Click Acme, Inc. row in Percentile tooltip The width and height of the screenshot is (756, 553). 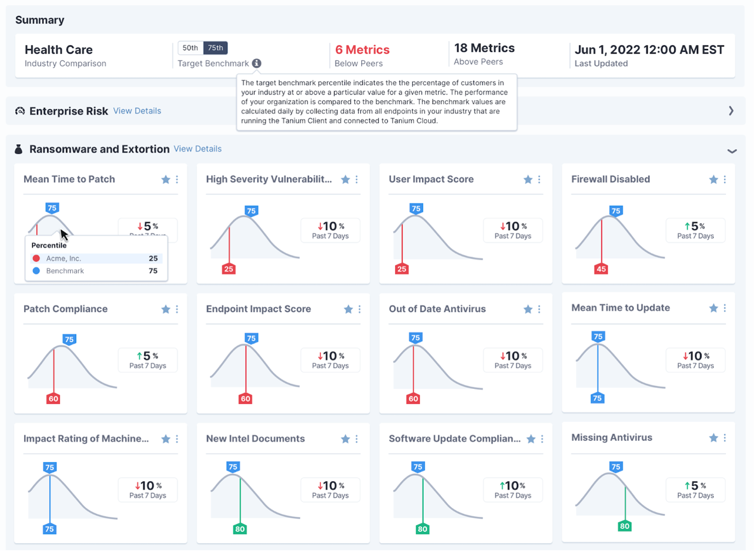(96, 258)
